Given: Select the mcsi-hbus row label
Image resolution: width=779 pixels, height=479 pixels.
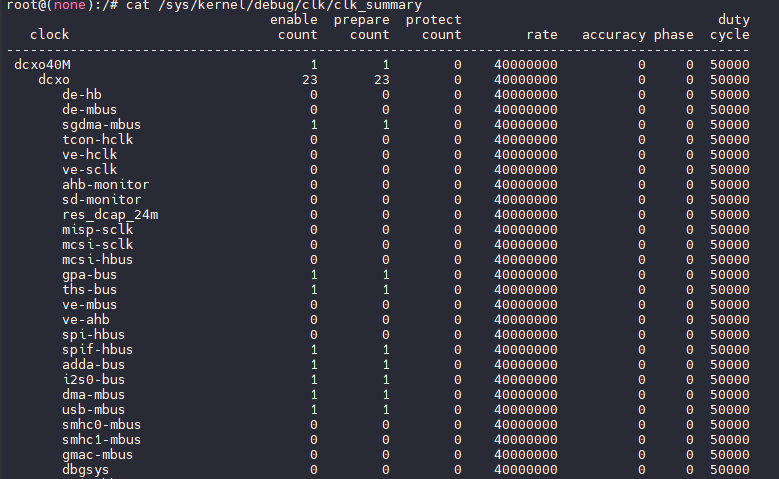Looking at the screenshot, I should (97, 260).
